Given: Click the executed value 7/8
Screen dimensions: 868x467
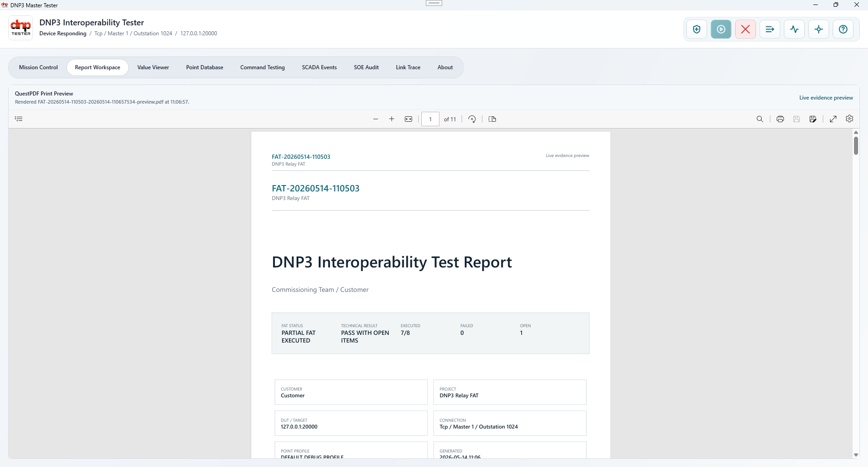Looking at the screenshot, I should tap(405, 333).
